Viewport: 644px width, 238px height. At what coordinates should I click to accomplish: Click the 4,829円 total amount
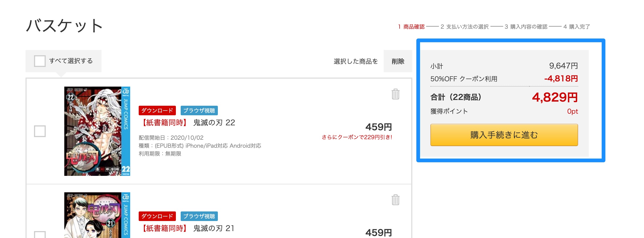(555, 97)
